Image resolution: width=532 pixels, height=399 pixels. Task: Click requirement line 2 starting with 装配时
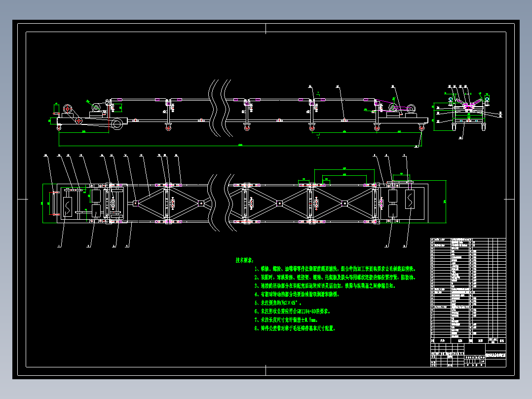tap(335, 278)
